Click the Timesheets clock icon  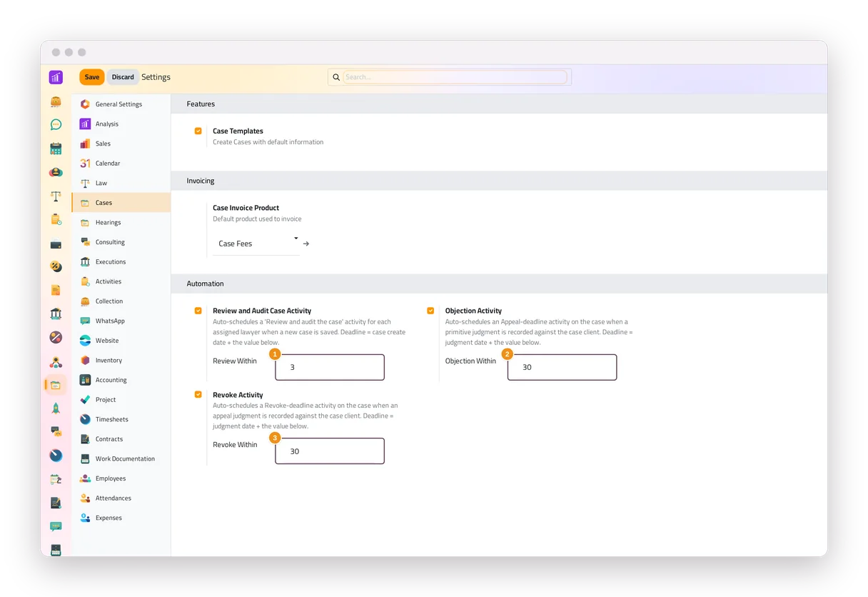(85, 419)
